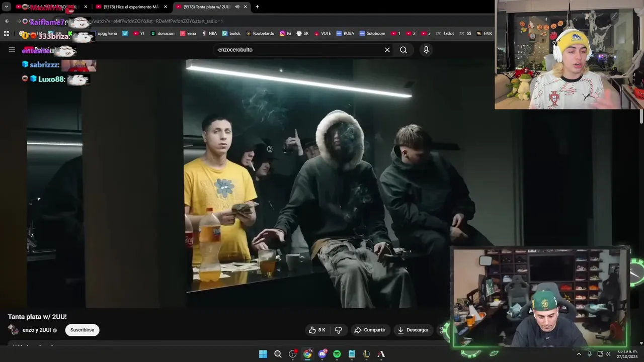Open the YouTube hamburger guide menu
The height and width of the screenshot is (362, 644).
12,50
